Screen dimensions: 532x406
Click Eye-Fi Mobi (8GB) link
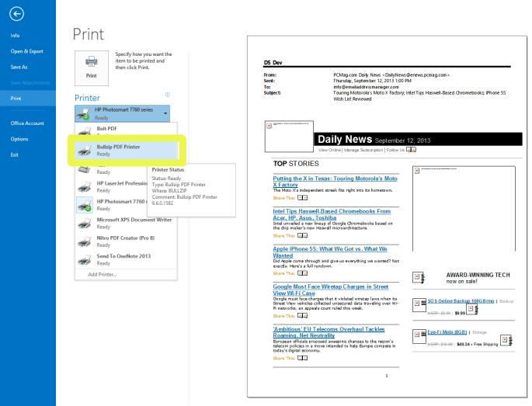click(447, 332)
